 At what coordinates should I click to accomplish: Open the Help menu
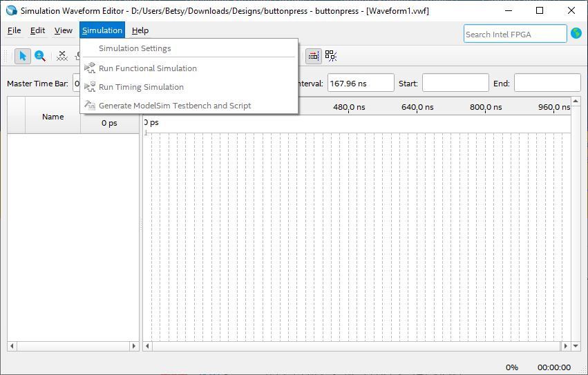[140, 30]
